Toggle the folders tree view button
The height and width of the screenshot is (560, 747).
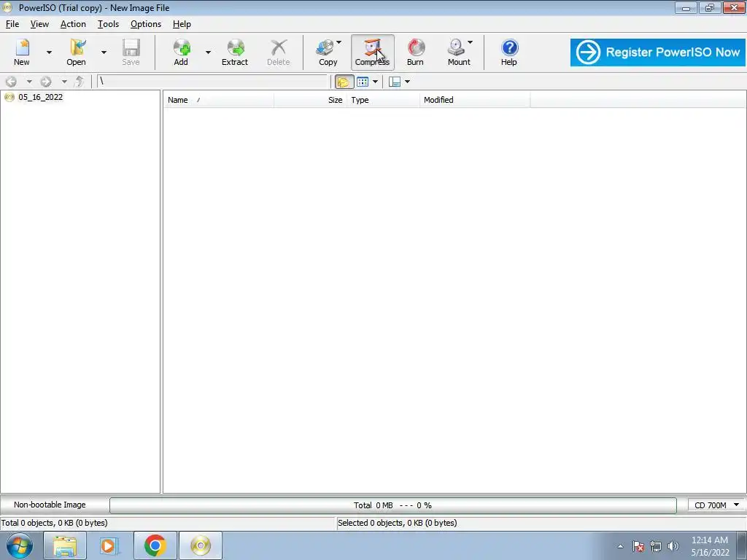344,82
